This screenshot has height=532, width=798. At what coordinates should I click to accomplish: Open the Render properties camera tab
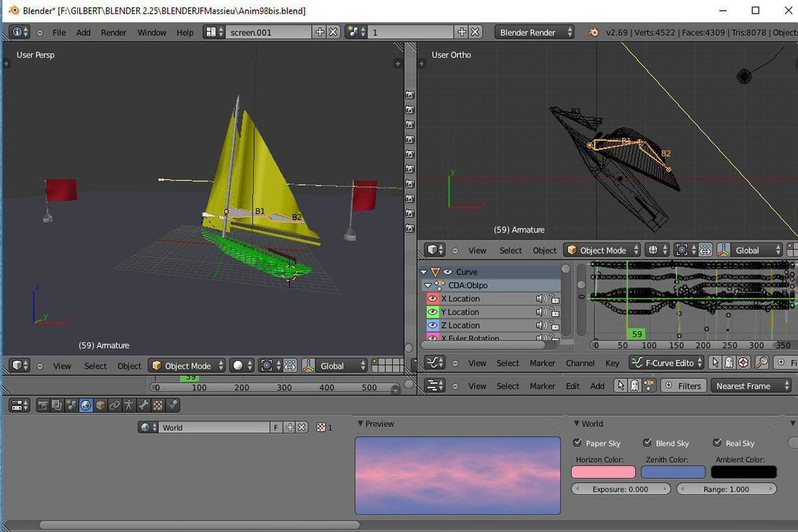43,405
